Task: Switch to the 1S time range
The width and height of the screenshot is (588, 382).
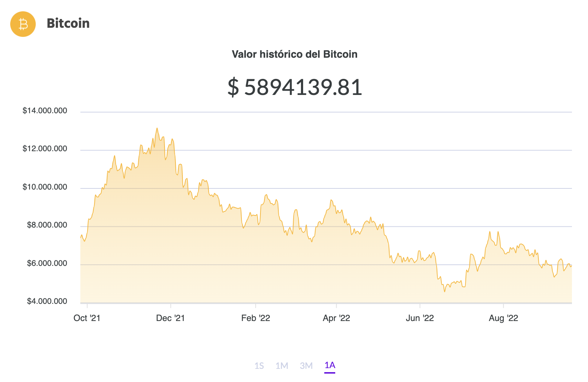Action: [259, 366]
